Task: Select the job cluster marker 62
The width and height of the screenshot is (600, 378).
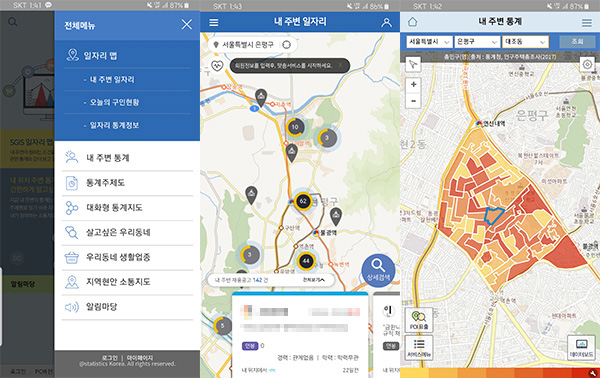Action: coord(303,201)
